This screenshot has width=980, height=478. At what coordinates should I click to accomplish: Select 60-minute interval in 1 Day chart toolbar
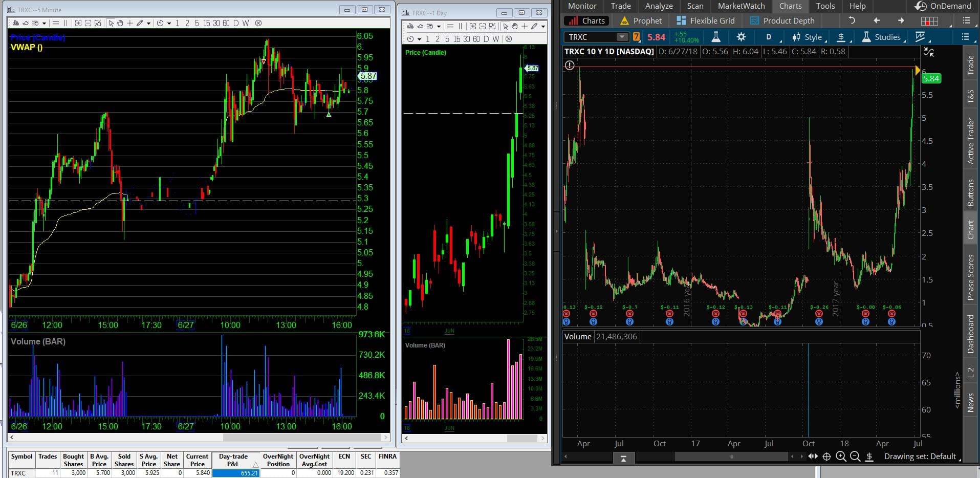476,39
